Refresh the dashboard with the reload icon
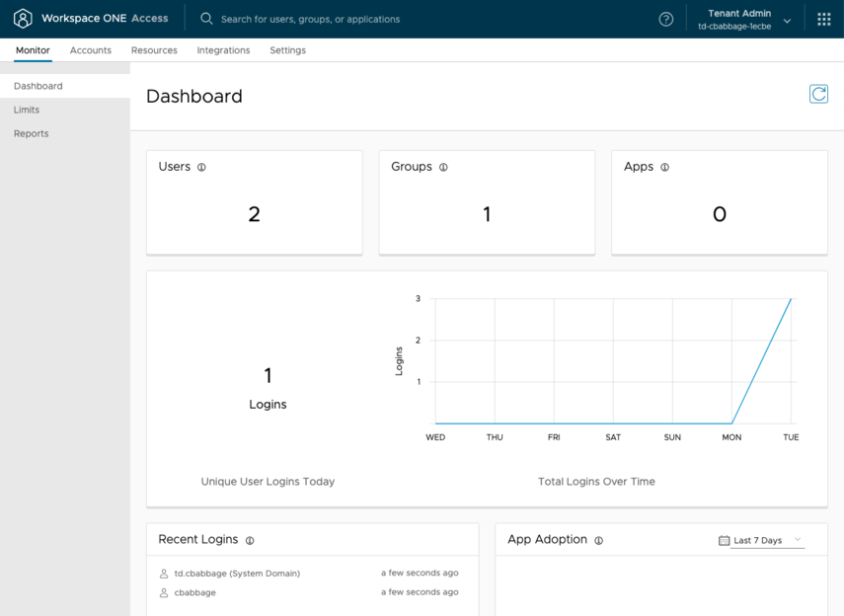The height and width of the screenshot is (616, 844). click(x=818, y=94)
